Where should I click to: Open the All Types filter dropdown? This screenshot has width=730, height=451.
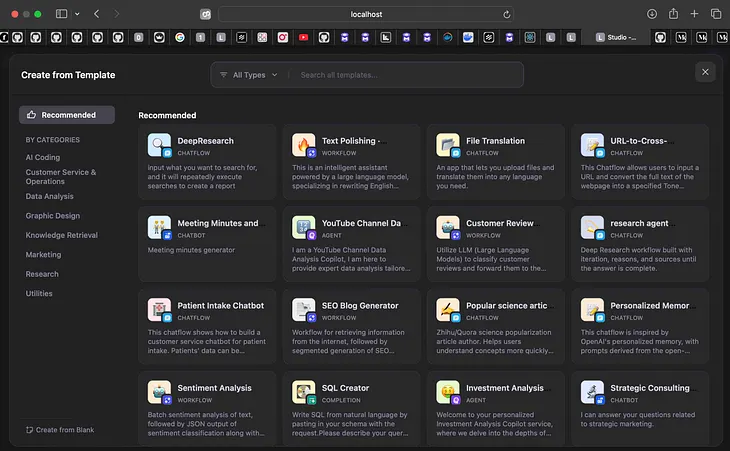[x=249, y=74]
